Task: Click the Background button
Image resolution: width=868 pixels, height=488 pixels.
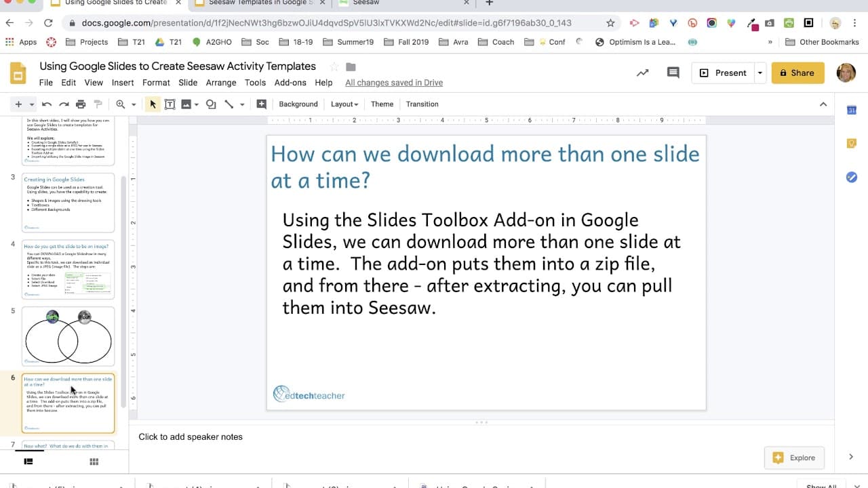Action: (298, 104)
